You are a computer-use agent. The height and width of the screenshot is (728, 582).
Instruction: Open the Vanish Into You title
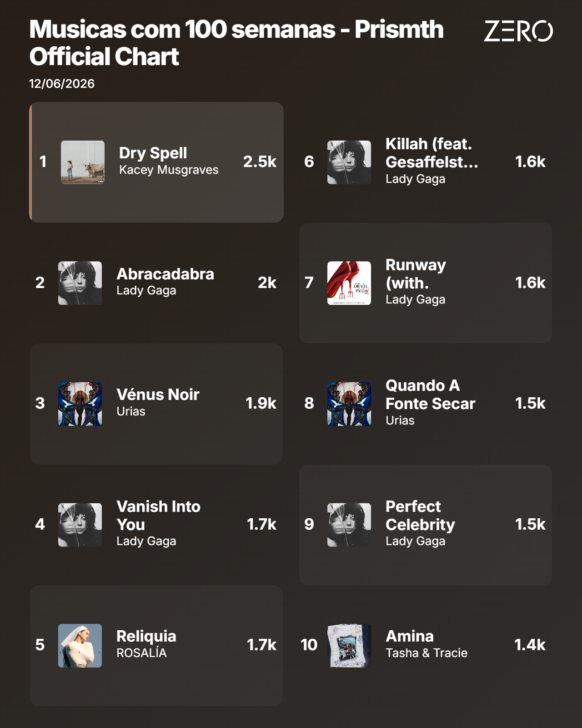coord(158,516)
